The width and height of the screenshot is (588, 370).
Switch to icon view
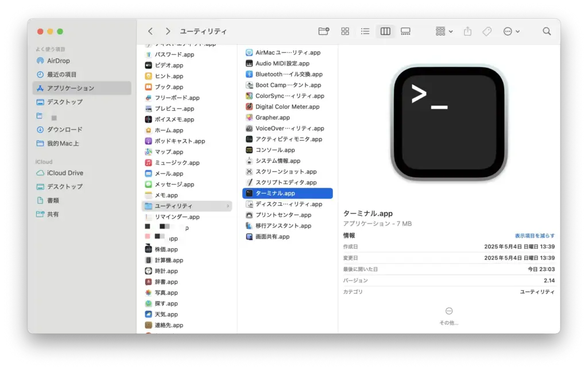point(345,32)
